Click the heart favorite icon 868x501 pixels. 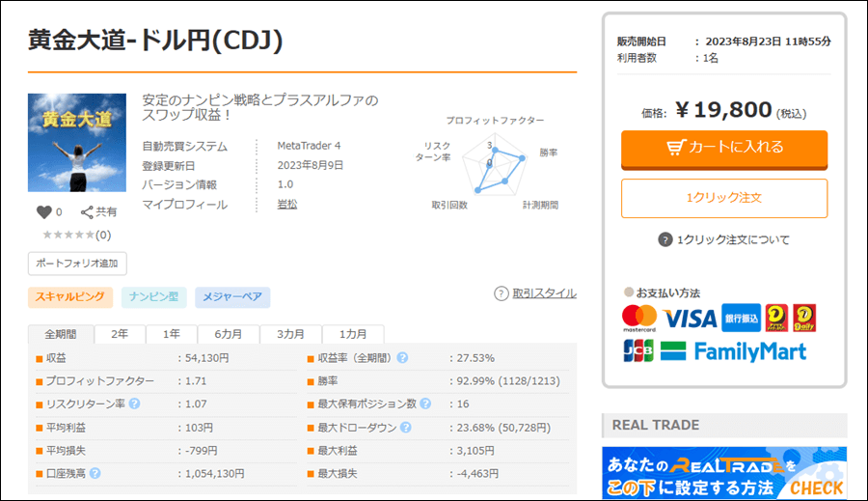pos(43,212)
